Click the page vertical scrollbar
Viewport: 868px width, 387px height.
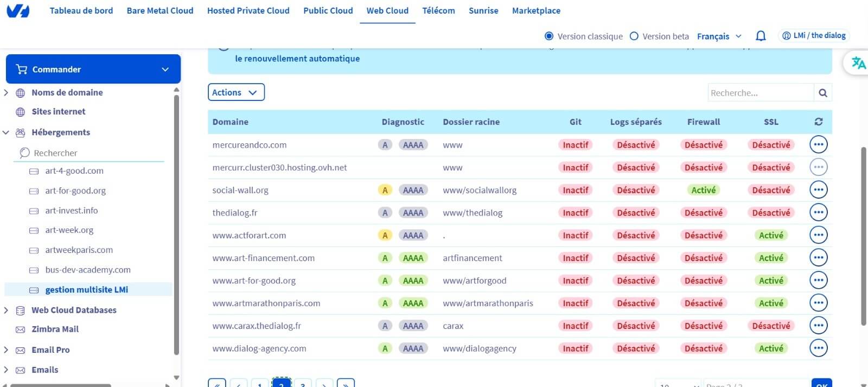(864, 236)
